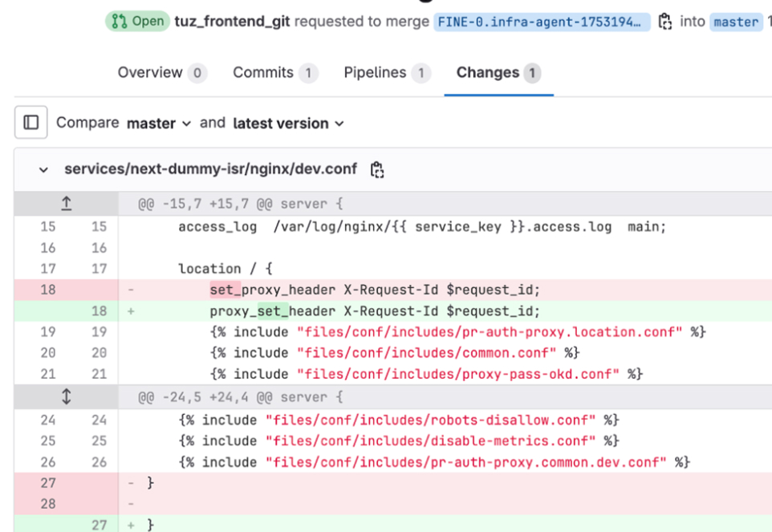Viewport: 772px width, 532px height.
Task: Open services/next-dummy-isr/nginx/dev.conf file link
Action: [x=211, y=169]
